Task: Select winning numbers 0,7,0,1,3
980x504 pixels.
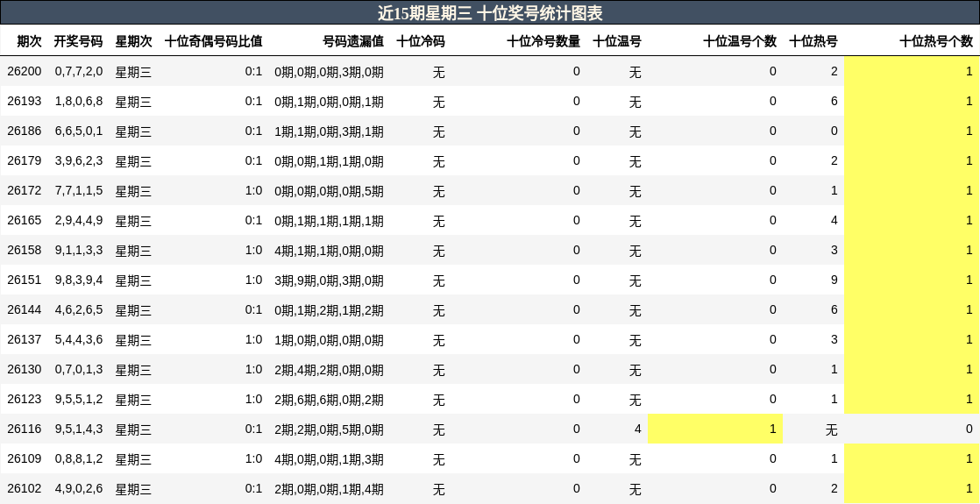Action: [79, 370]
